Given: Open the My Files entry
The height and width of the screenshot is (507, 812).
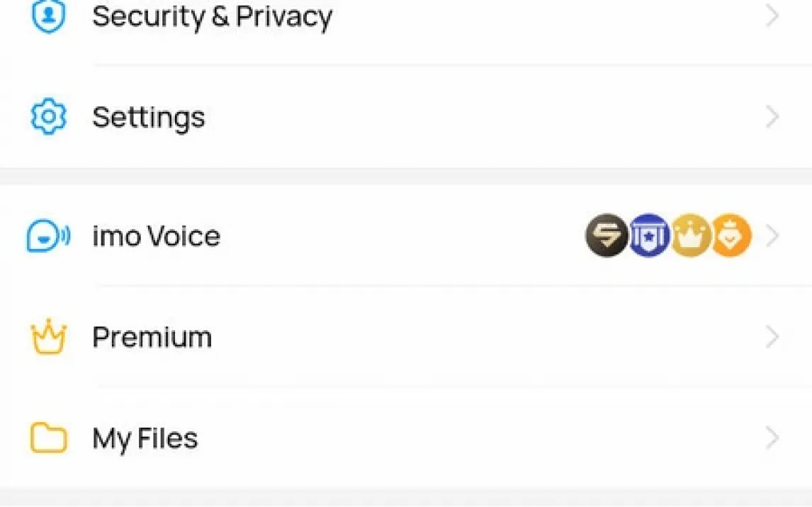Looking at the screenshot, I should (406, 438).
